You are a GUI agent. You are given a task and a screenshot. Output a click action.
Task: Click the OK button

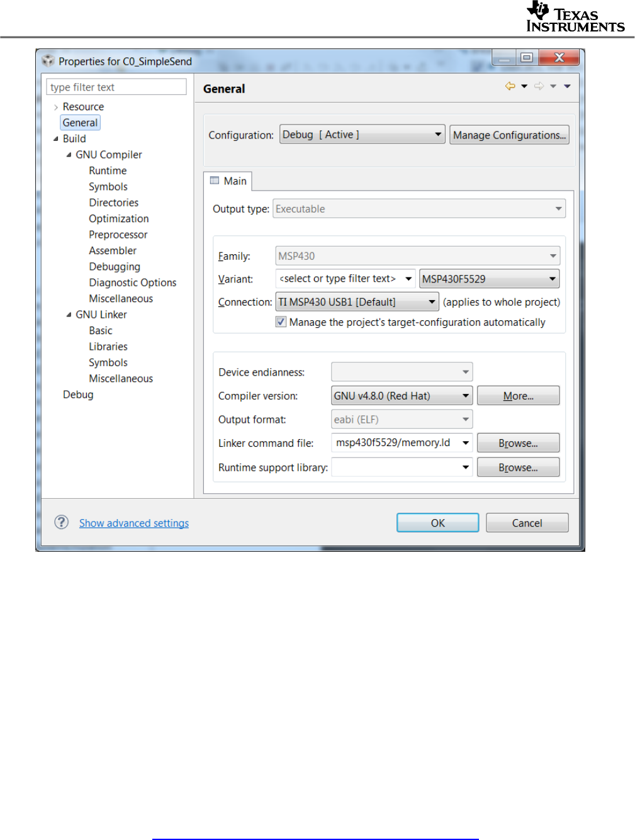(437, 523)
